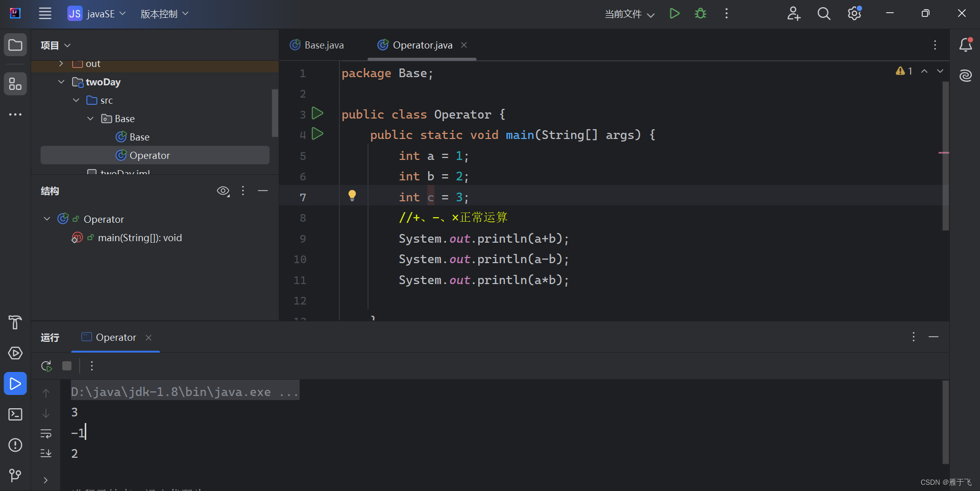Open Search Everywhere magnifier
The image size is (980, 491).
824,14
